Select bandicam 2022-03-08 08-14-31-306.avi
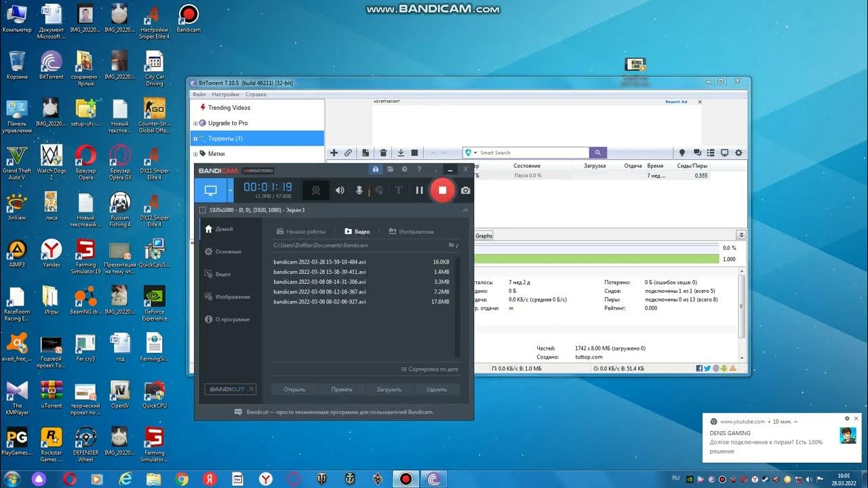 [361, 282]
